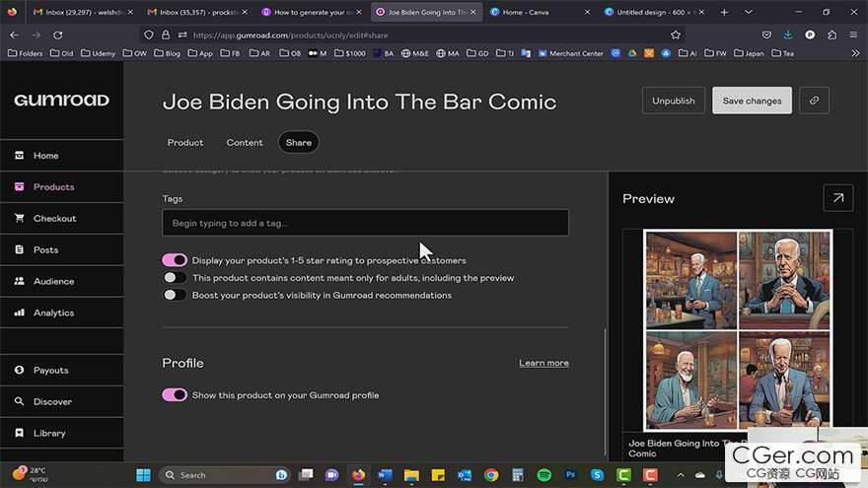Open Checkout via the cart icon
Viewport: 868px width, 488px height.
[20, 219]
